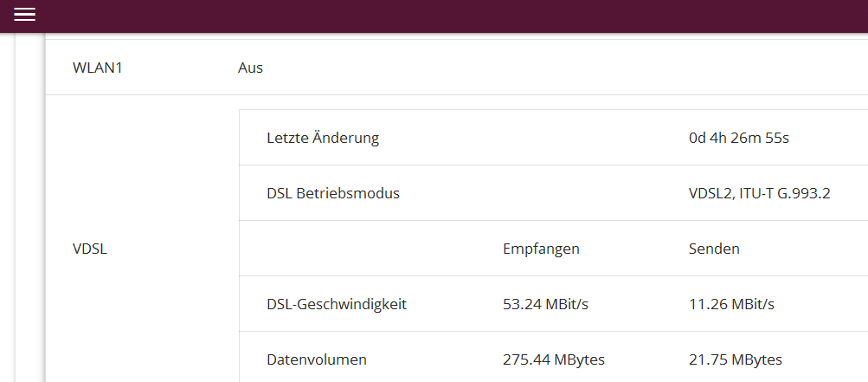
Task: Click the VDSL2, ITU-T G.993.2 value
Action: [759, 193]
